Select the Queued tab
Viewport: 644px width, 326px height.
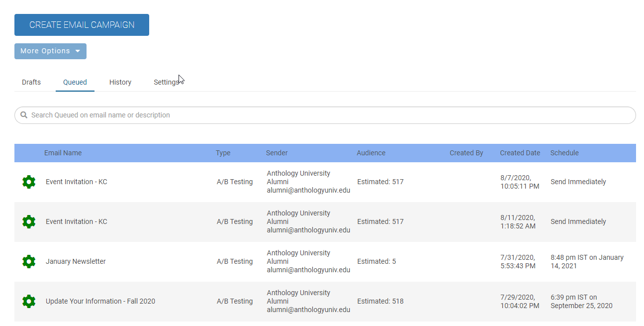pyautogui.click(x=75, y=82)
